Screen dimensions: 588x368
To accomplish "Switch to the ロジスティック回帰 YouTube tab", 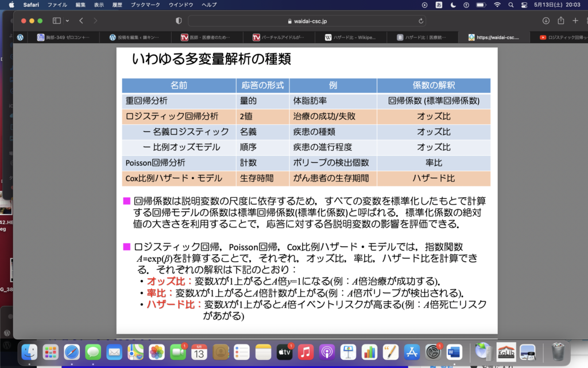I will click(x=560, y=37).
